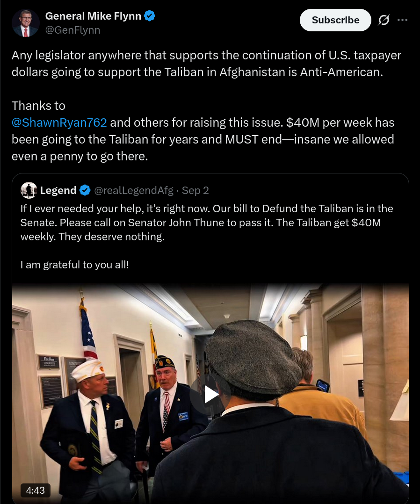This screenshot has height=504, width=420.
Task: Click the blue verified badge beside General Mike Flynn
Action: (x=150, y=16)
